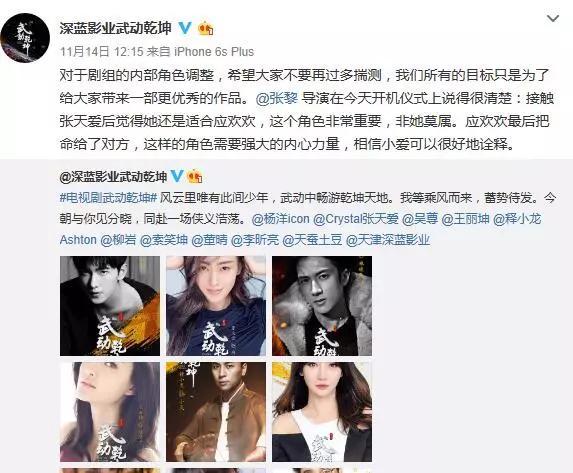
Task: Click member badge in the reposted post header
Action: 195,177
